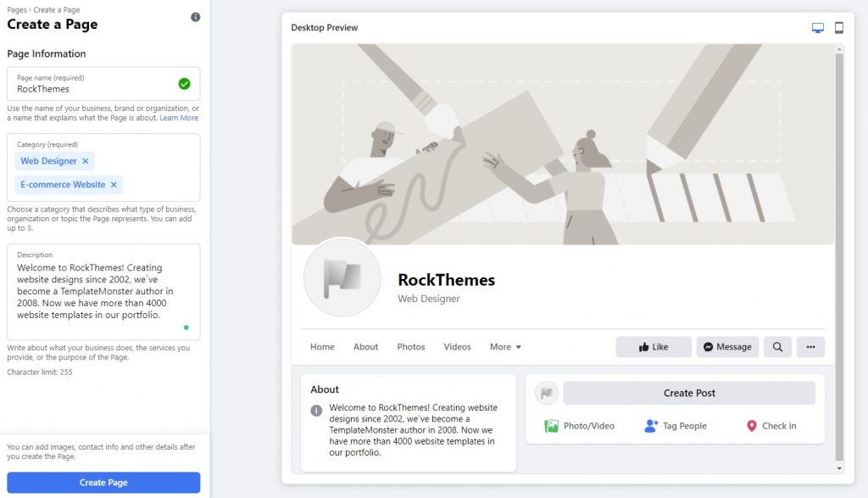The image size is (868, 498).
Task: Switch to desktop preview icon
Action: pyautogui.click(x=818, y=28)
